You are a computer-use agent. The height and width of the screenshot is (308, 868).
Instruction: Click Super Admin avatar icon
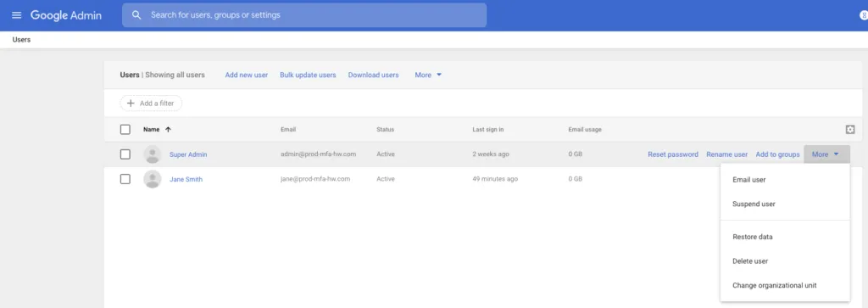[153, 154]
